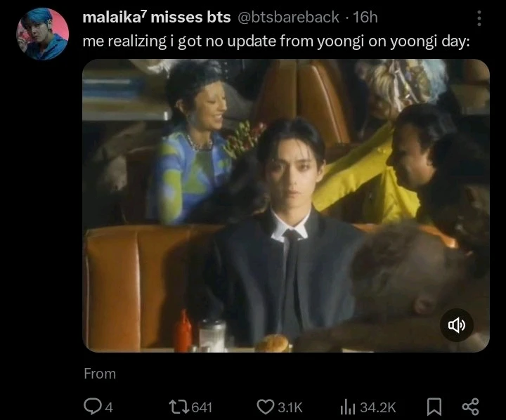Click the 641 repost count
Image resolution: width=506 pixels, height=420 pixels.
click(200, 407)
